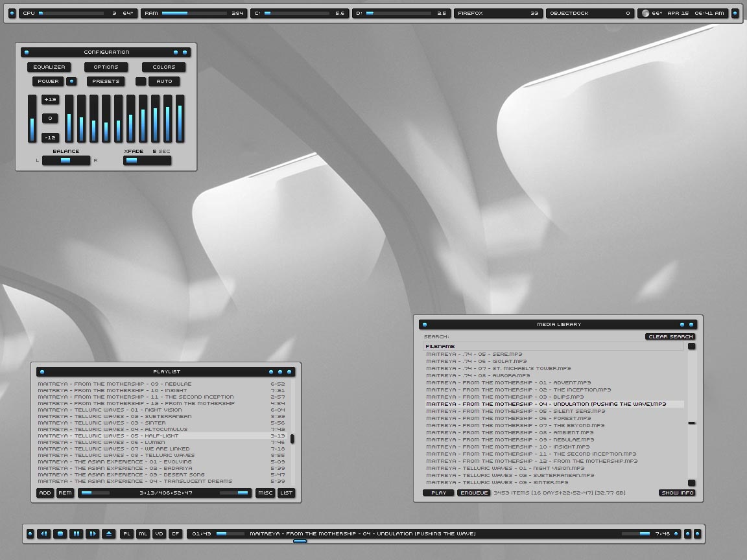Click the eject/open file button
Image resolution: width=747 pixels, height=560 pixels.
(109, 533)
